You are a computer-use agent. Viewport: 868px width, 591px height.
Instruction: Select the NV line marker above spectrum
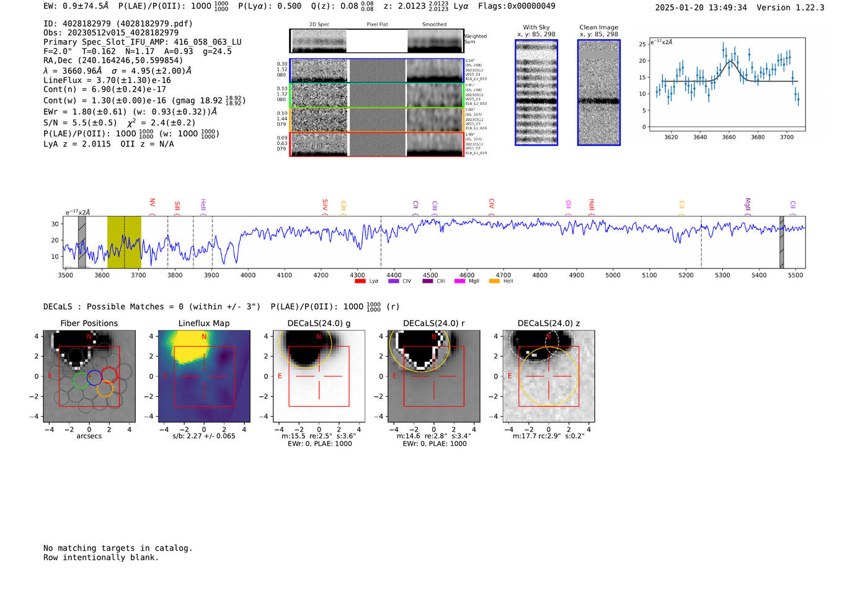[x=152, y=203]
